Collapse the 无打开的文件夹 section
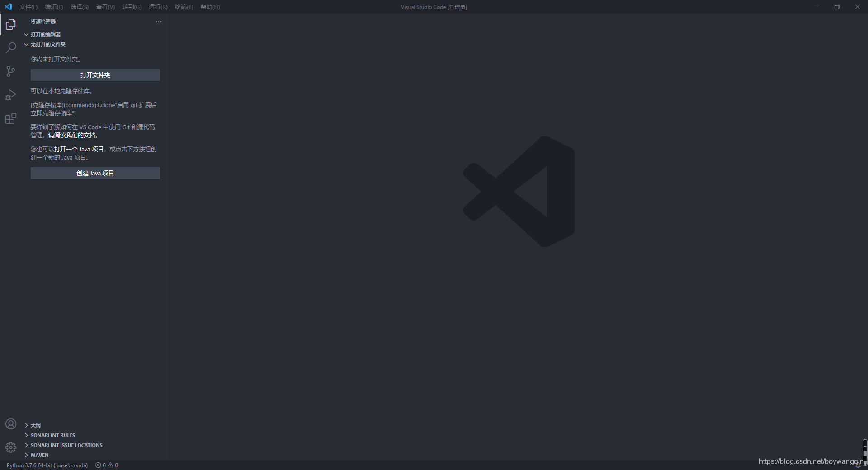This screenshot has width=868, height=470. (96, 44)
